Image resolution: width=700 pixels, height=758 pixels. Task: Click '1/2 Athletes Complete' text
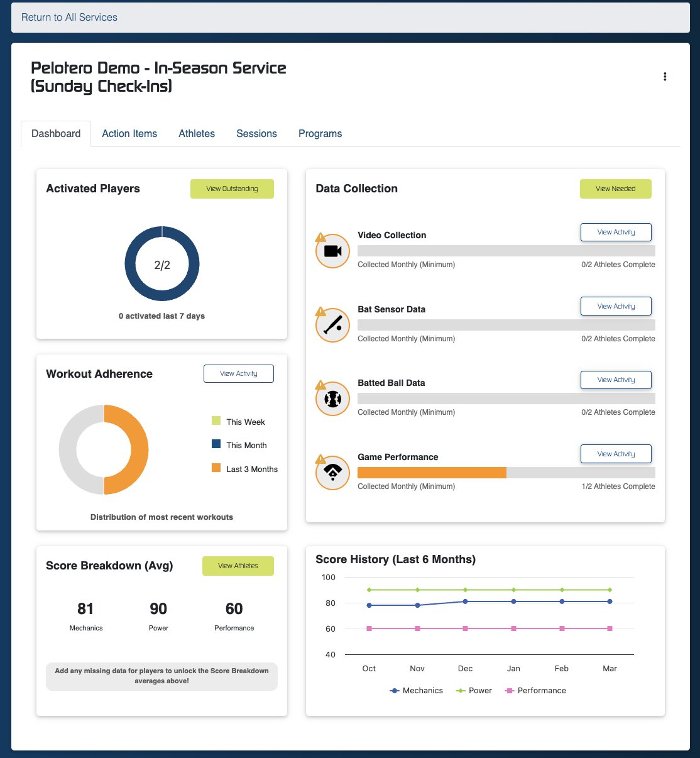tap(618, 486)
